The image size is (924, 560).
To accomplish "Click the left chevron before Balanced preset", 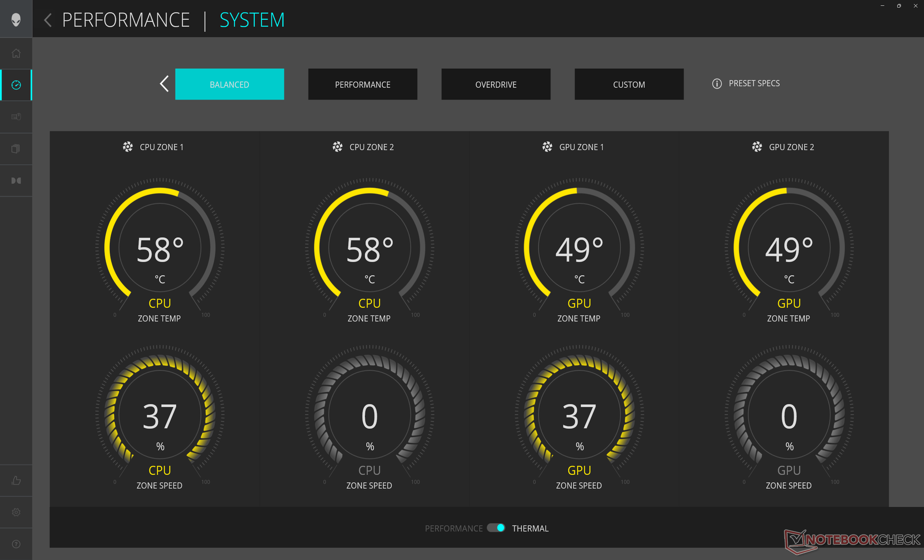I will tap(164, 84).
